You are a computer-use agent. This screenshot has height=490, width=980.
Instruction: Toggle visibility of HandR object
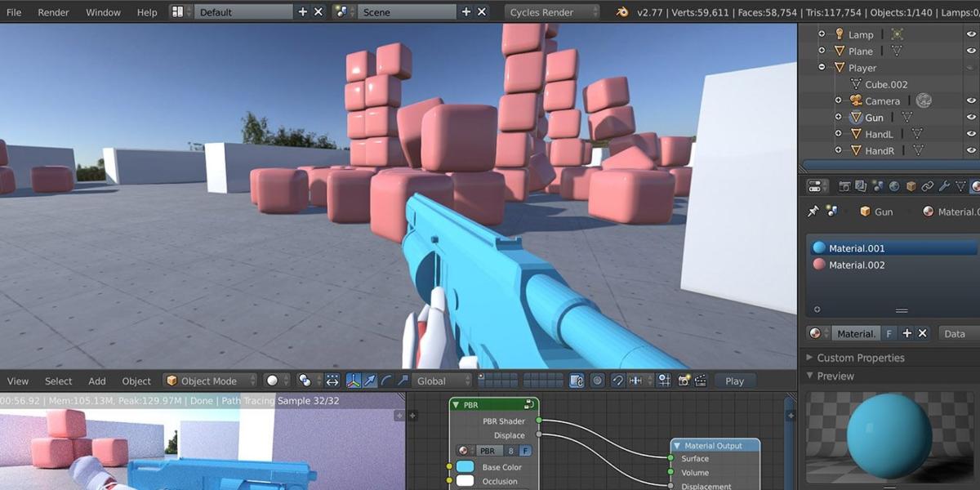971,150
